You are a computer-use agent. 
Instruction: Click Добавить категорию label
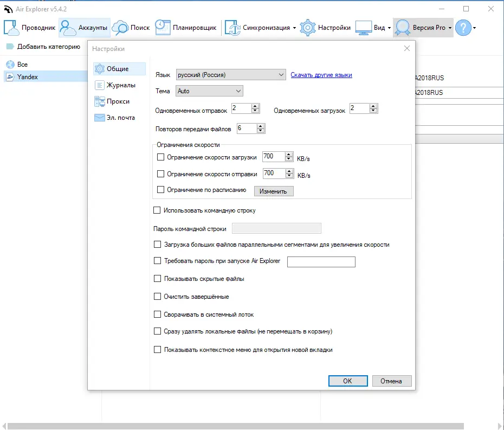pos(49,47)
